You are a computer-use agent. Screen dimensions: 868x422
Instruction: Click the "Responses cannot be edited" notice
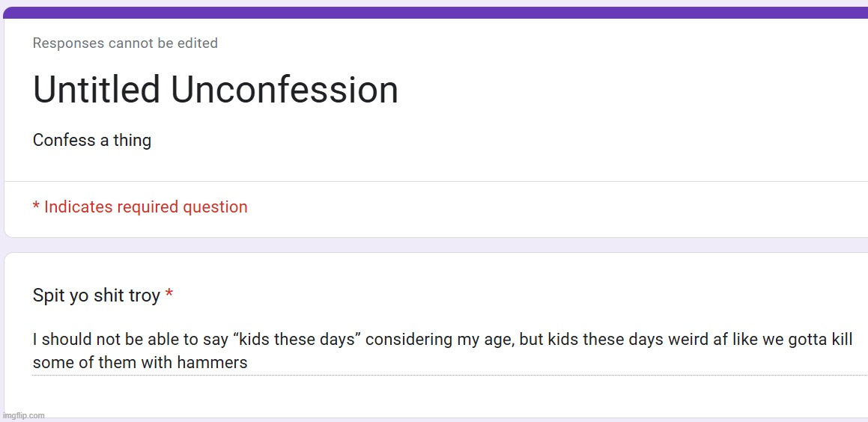(125, 43)
